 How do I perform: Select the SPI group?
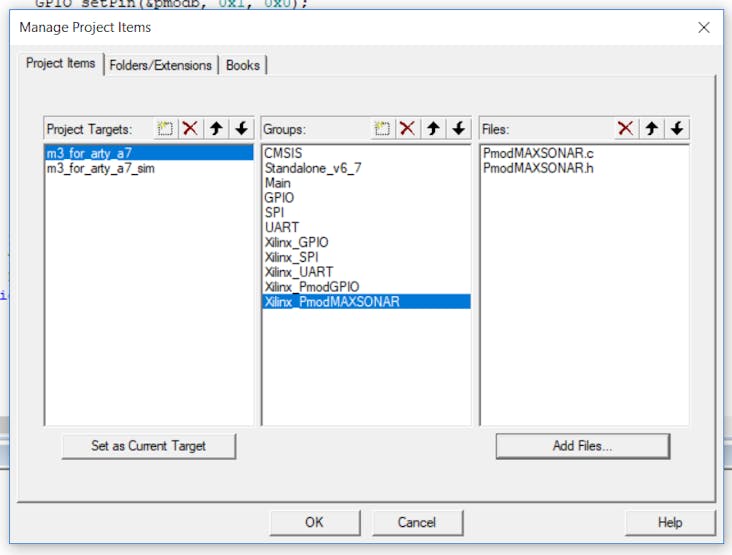[x=366, y=213]
